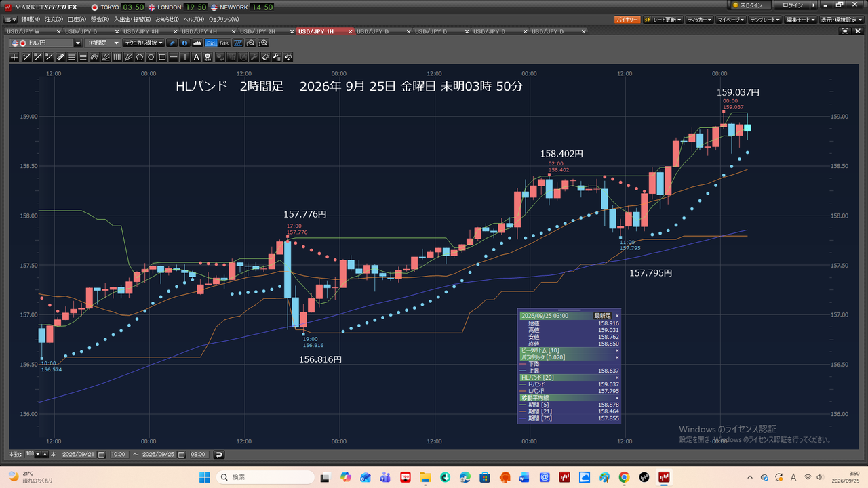Open the 注文(O) menu

click(54, 20)
